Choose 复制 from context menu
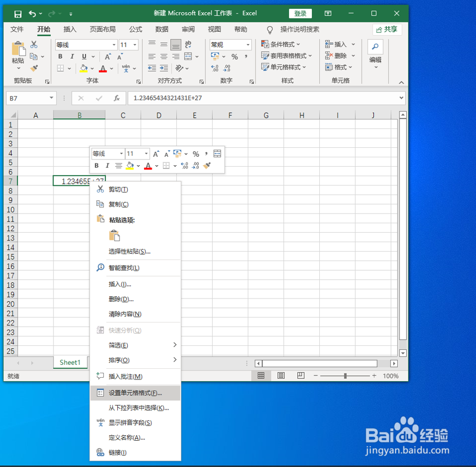The image size is (476, 467). click(x=136, y=204)
